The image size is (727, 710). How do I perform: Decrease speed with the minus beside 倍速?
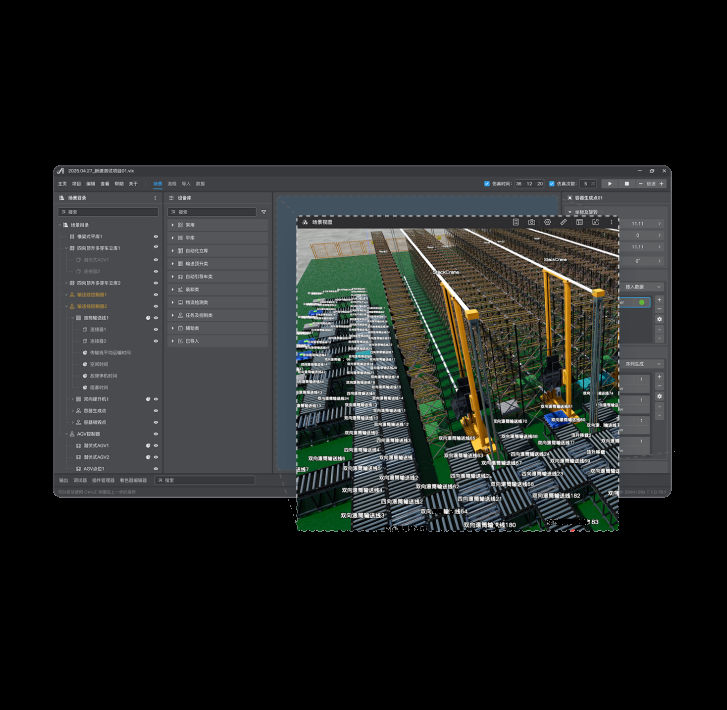pyautogui.click(x=641, y=184)
